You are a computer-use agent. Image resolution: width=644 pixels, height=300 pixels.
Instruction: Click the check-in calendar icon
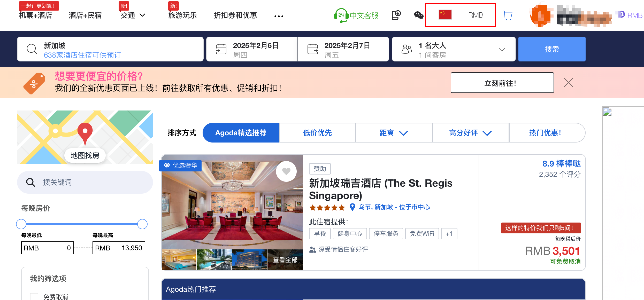pos(221,49)
